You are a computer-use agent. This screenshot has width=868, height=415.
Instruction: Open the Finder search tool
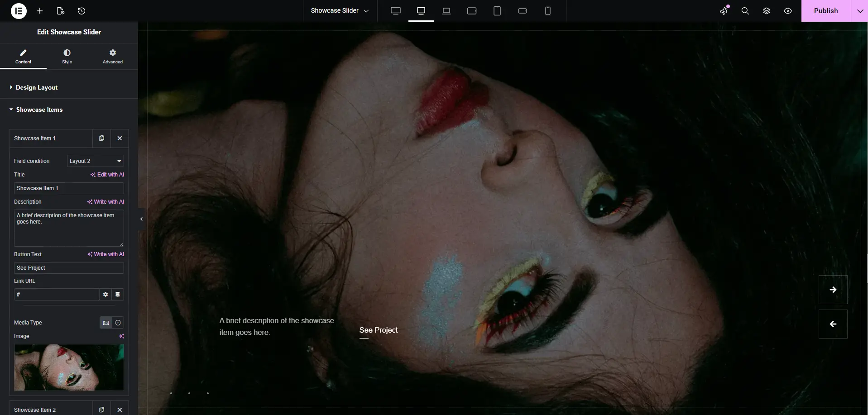[745, 11]
